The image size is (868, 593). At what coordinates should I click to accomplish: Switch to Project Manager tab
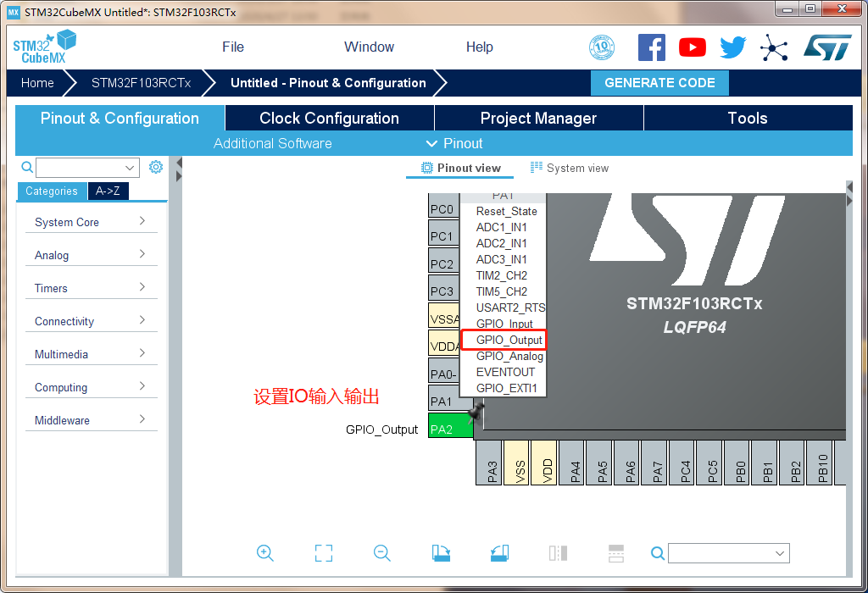[x=538, y=118]
